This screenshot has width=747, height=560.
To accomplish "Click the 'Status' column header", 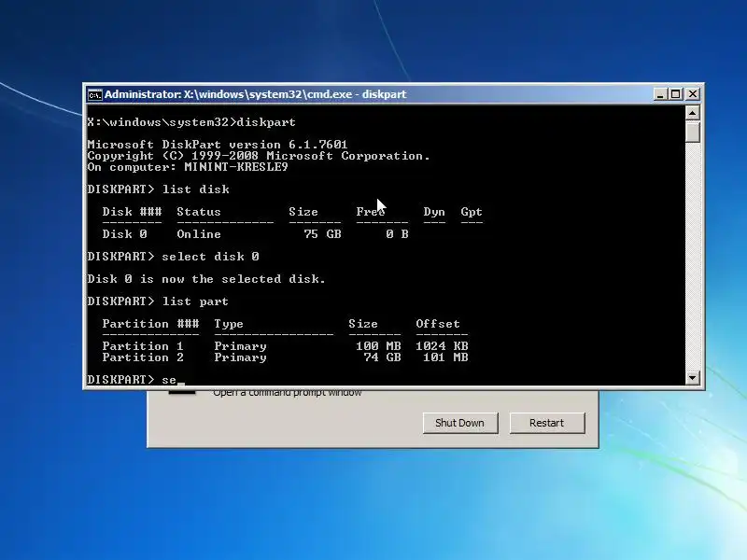I will pos(199,212).
